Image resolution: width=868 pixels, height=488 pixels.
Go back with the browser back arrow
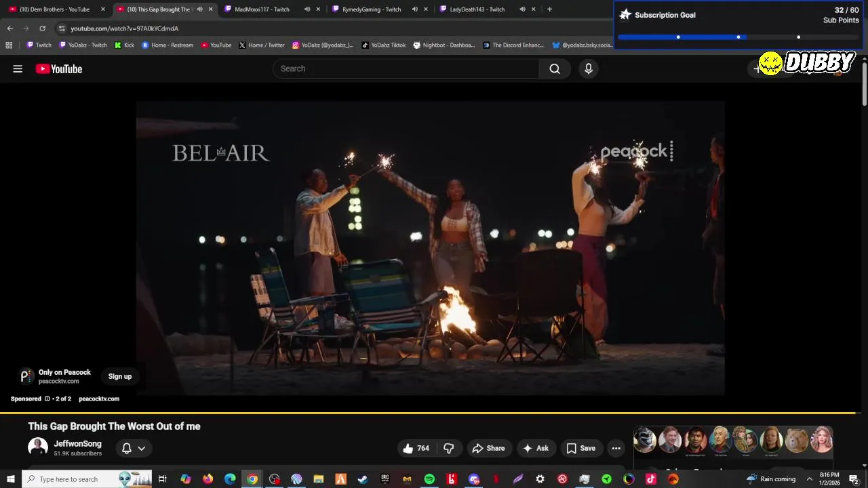pos(9,28)
